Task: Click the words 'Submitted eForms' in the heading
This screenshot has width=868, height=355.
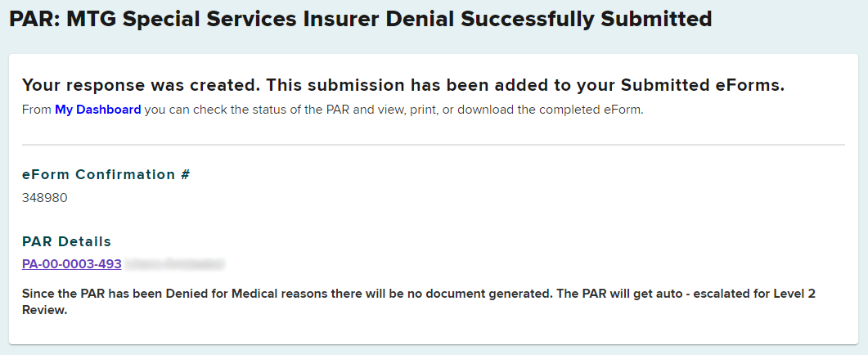Action: (702, 85)
